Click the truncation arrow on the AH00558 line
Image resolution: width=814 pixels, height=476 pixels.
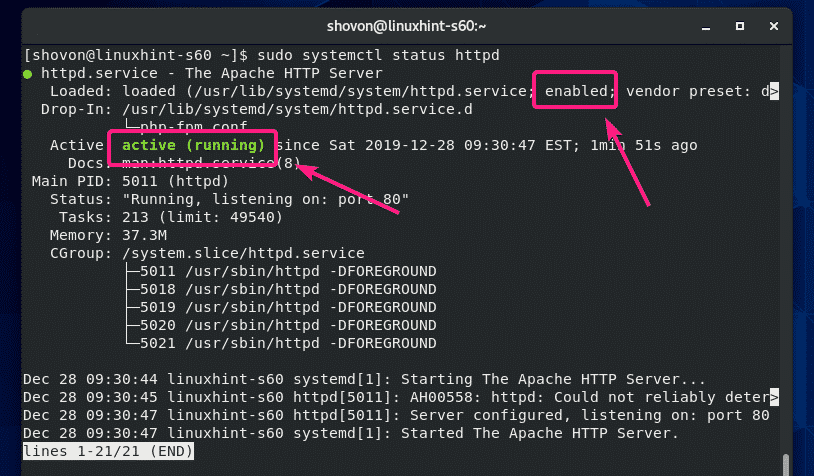(x=774, y=397)
